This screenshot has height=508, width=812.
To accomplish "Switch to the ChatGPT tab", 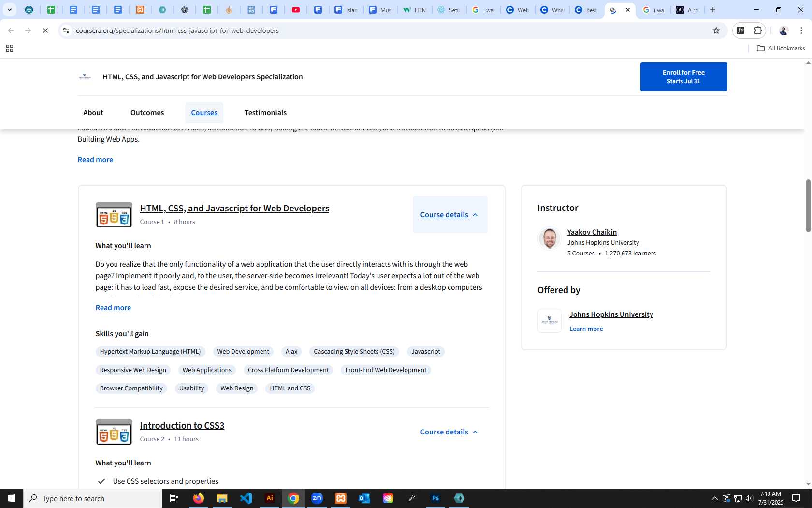I will point(185,10).
